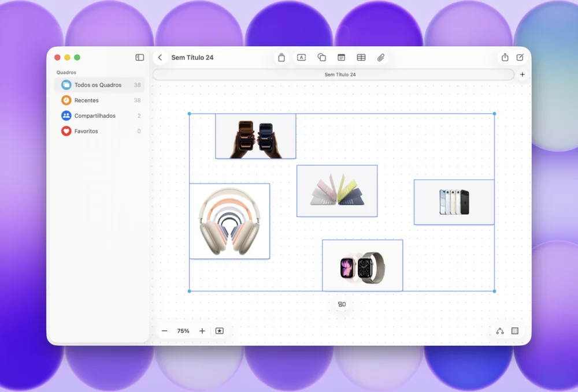Select the iPhone lineup image
The width and height of the screenshot is (578, 392).
click(x=454, y=202)
